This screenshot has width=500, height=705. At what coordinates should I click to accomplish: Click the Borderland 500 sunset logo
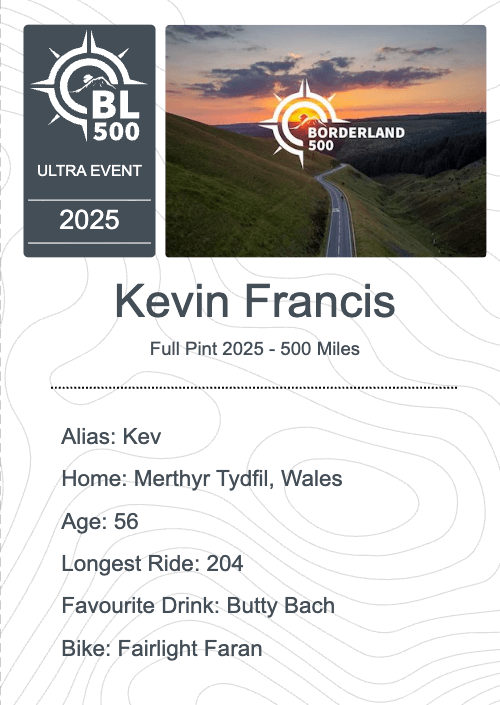(x=332, y=121)
